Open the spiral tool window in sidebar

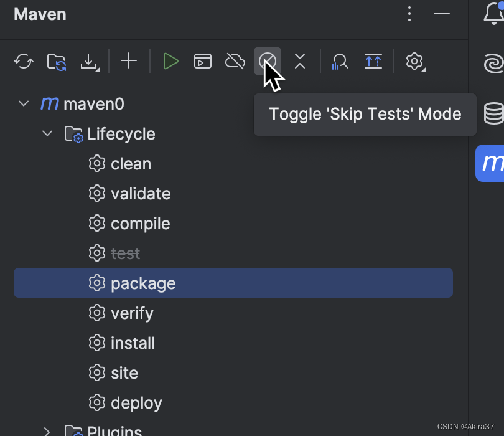coord(493,63)
